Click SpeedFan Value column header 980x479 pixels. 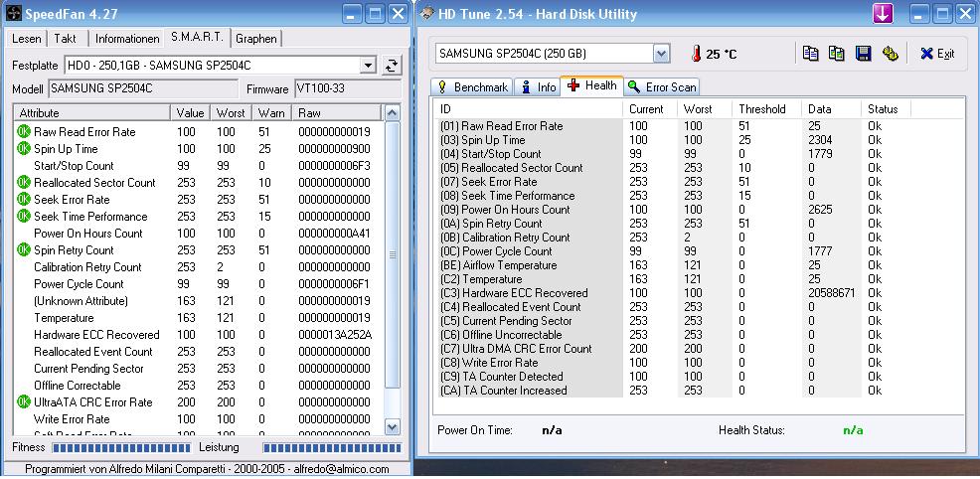pos(190,113)
